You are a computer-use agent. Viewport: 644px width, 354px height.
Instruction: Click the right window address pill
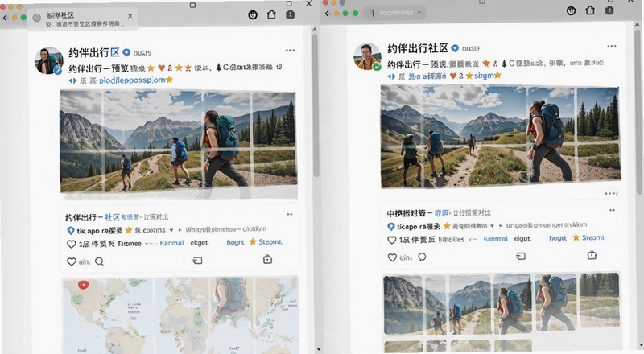395,13
